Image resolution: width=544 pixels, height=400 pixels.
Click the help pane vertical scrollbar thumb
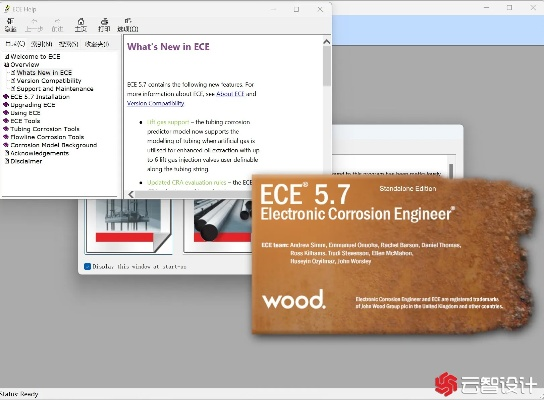click(326, 66)
